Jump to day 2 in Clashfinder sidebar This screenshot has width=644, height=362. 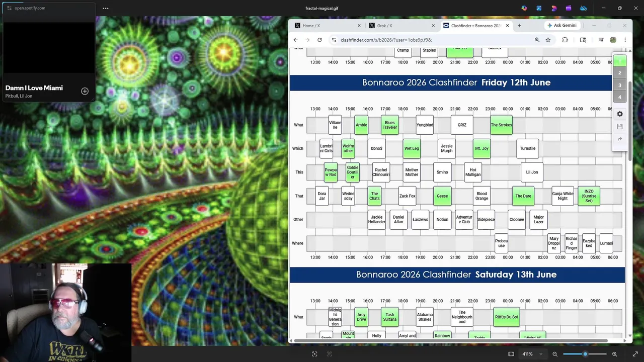(x=620, y=73)
